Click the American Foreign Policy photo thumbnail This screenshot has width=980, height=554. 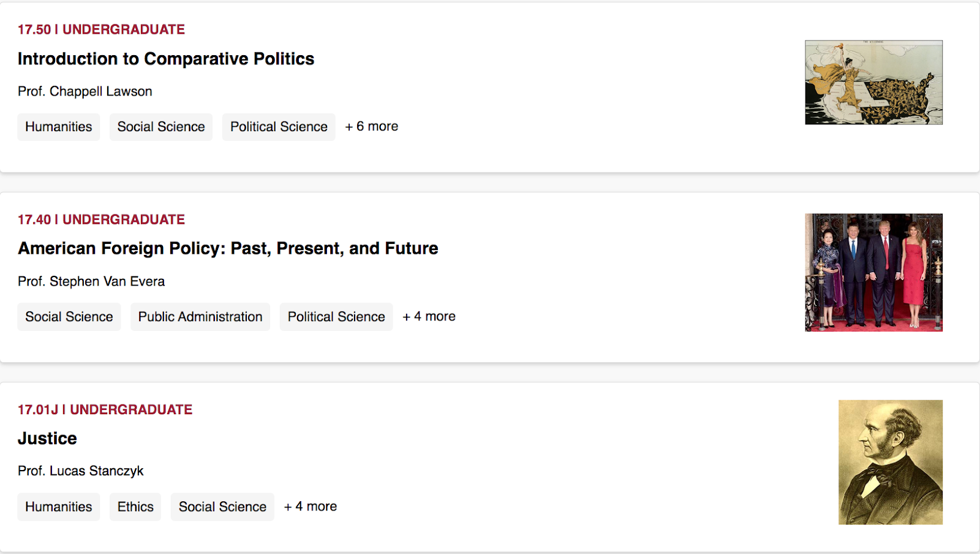coord(873,273)
